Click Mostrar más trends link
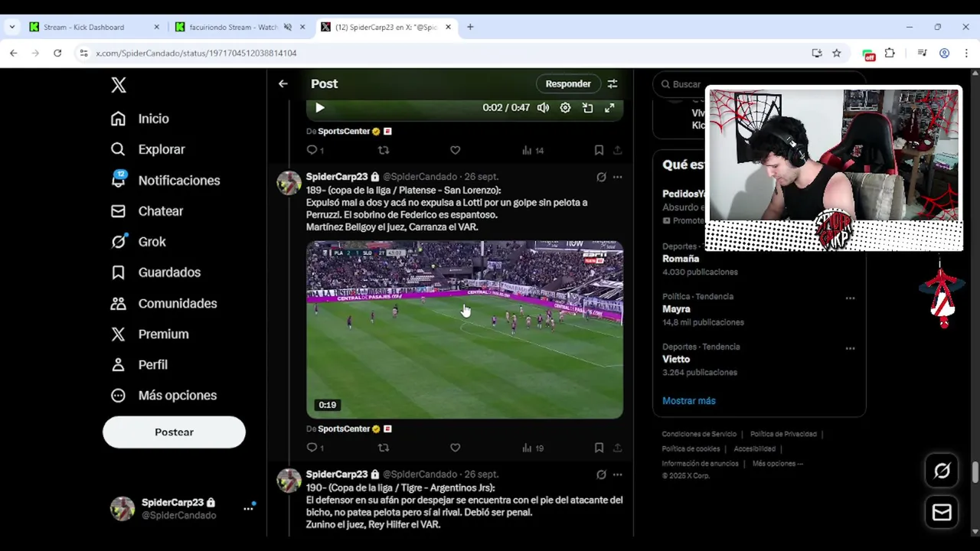The width and height of the screenshot is (980, 551). coord(689,401)
